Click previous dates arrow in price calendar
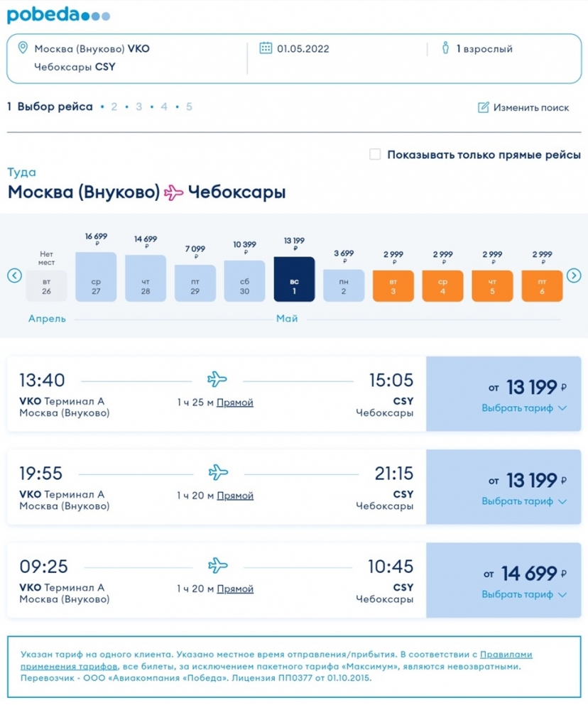 click(14, 275)
